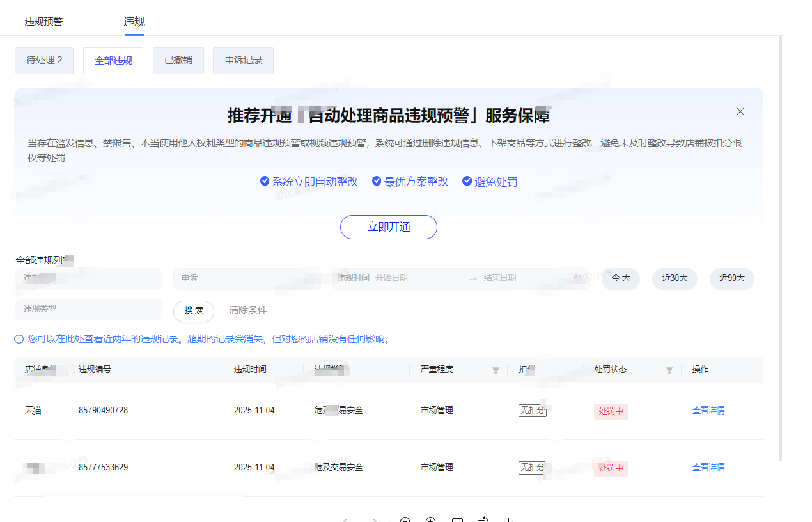Viewport: 812px width, 522px height.
Task: Click 查看详情 for violation 85790490728
Action: click(x=708, y=411)
